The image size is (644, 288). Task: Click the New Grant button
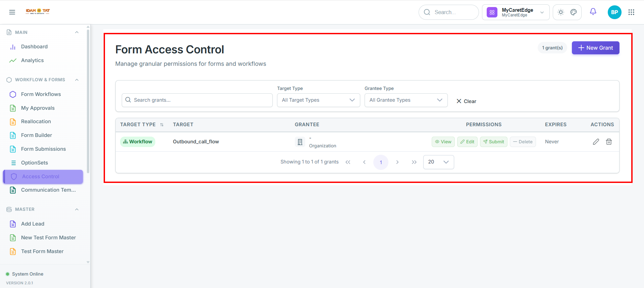(x=595, y=48)
